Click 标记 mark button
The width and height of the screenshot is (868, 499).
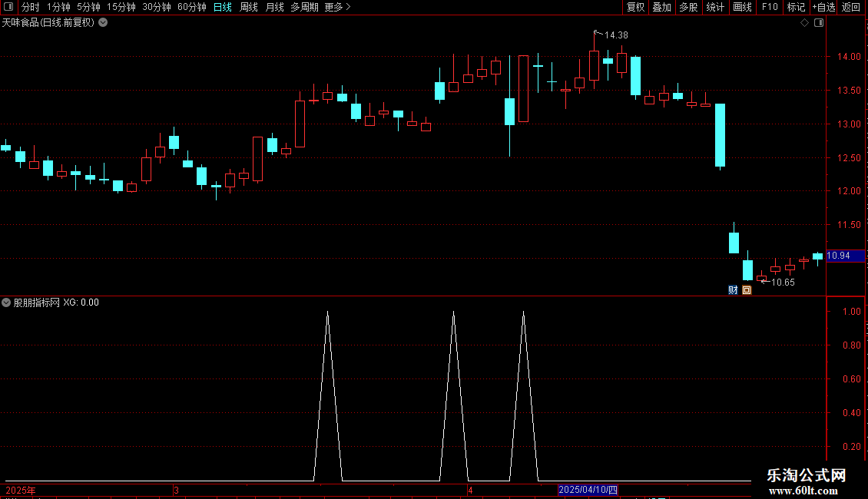coord(796,7)
